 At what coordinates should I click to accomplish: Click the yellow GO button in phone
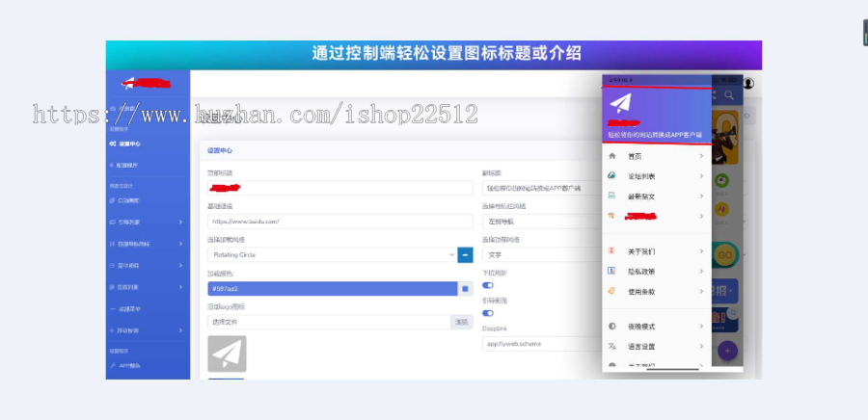(x=724, y=255)
